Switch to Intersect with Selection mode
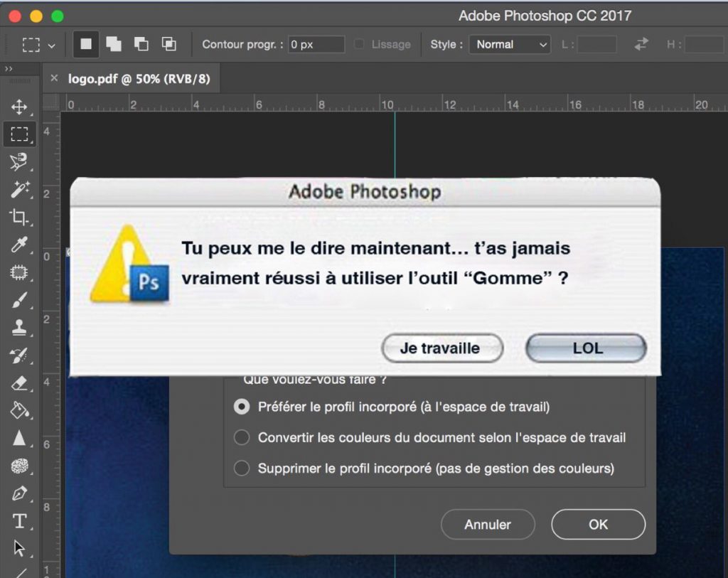 click(169, 44)
